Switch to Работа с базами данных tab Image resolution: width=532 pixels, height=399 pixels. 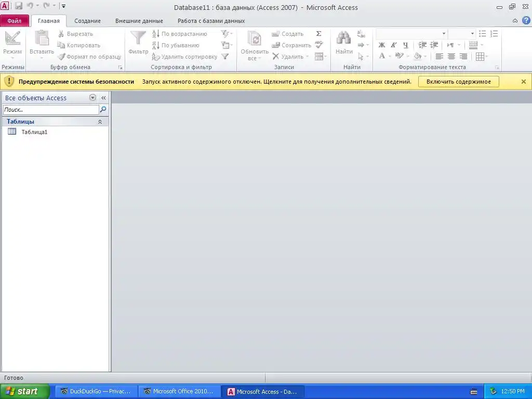[x=211, y=21]
